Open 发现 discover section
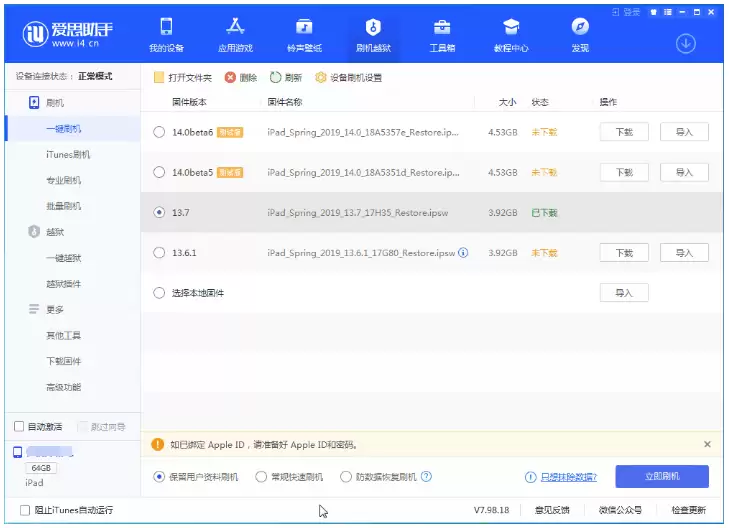Image resolution: width=729 pixels, height=528 pixels. coord(580,35)
